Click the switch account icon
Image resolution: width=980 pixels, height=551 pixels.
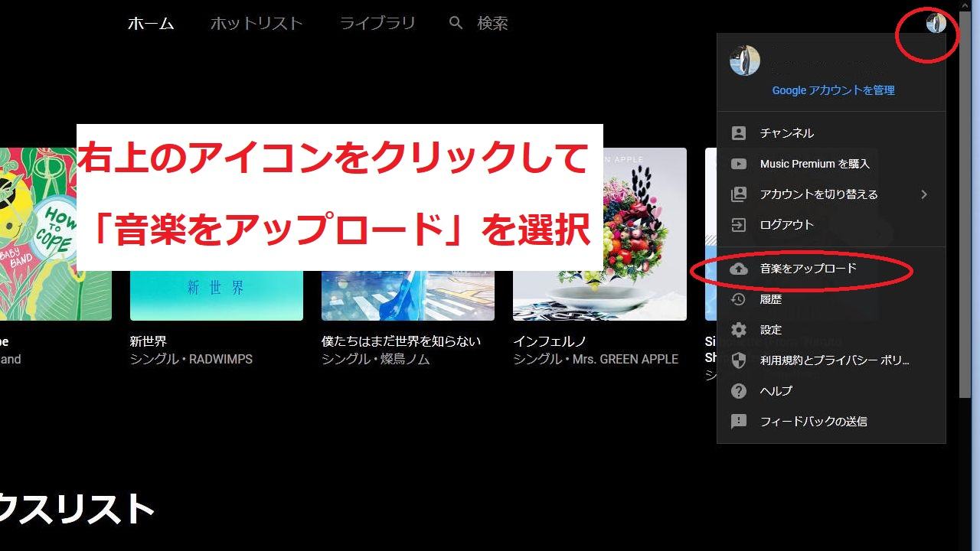[739, 194]
